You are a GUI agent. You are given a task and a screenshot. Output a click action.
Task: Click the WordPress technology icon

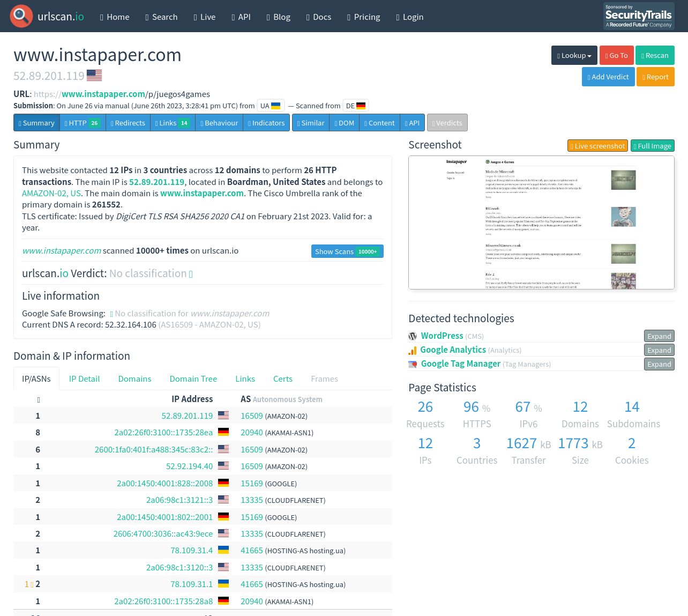413,336
